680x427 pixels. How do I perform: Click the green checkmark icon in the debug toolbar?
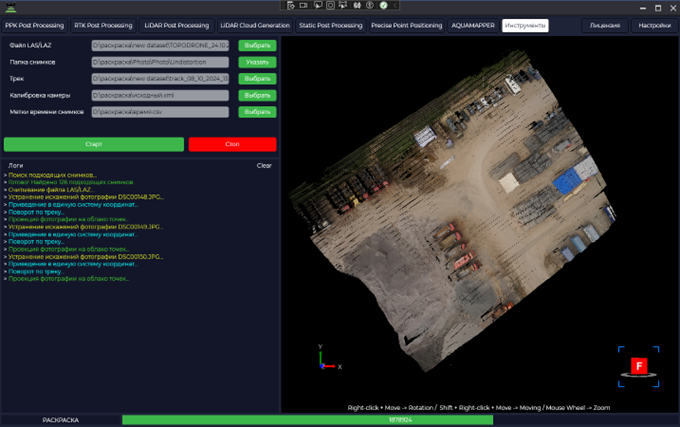point(383,5)
